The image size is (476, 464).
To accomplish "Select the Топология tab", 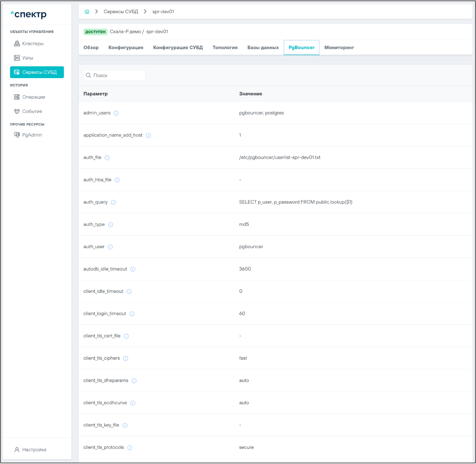I will (225, 47).
